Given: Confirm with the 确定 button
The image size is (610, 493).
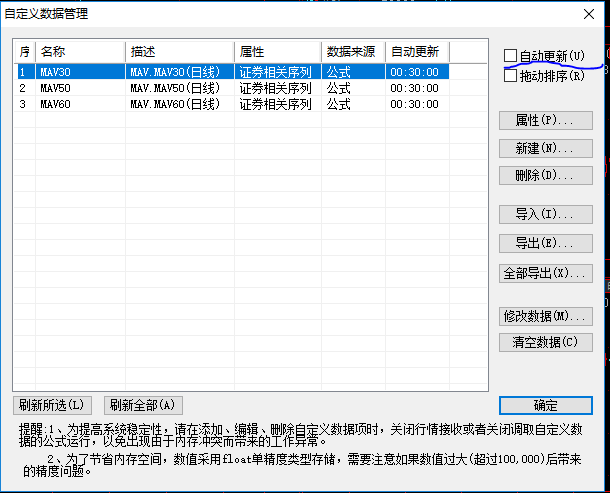Looking at the screenshot, I should (546, 405).
